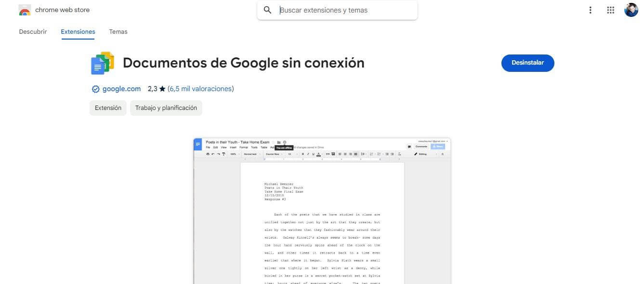The image size is (644, 284).
Task: Open the google.com publisher link
Action: pos(121,89)
